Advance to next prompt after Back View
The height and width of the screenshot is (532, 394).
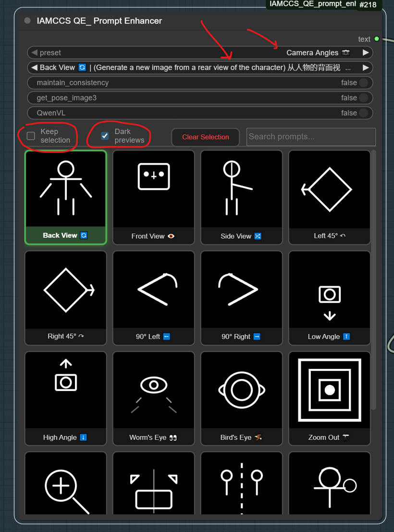[x=366, y=67]
